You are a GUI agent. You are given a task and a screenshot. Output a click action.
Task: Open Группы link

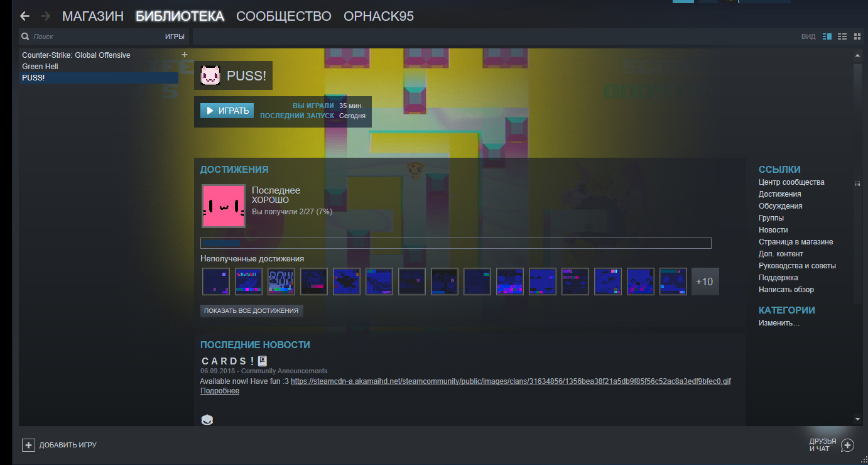click(771, 218)
